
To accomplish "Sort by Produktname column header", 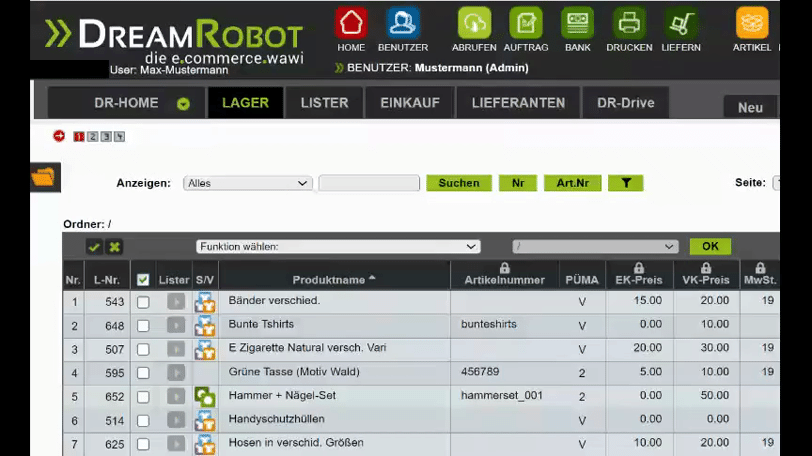I will tap(334, 280).
